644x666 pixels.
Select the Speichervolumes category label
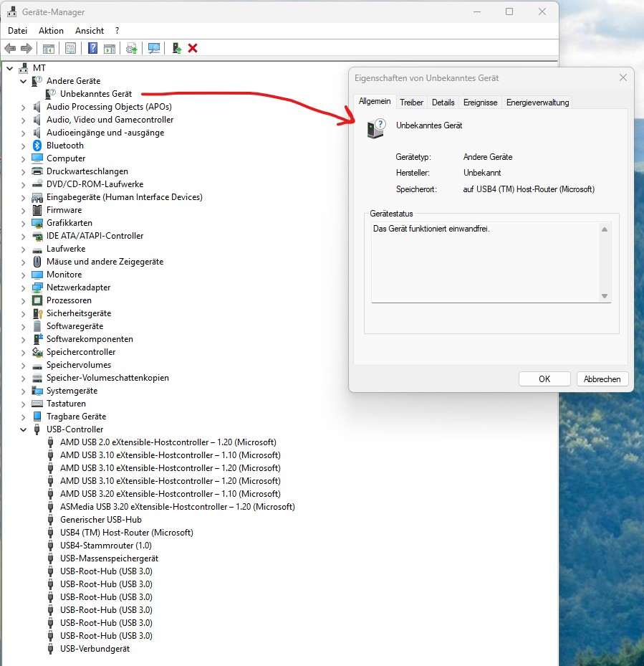(79, 365)
